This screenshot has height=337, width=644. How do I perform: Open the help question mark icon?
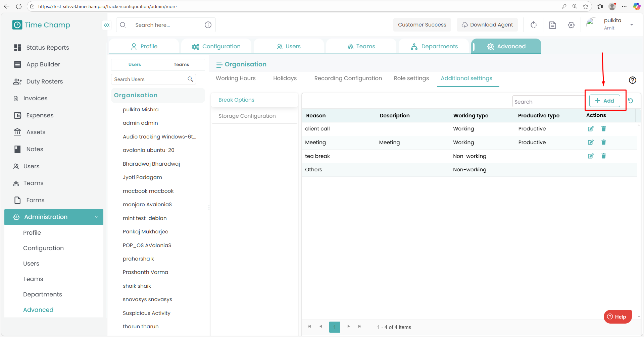(632, 80)
